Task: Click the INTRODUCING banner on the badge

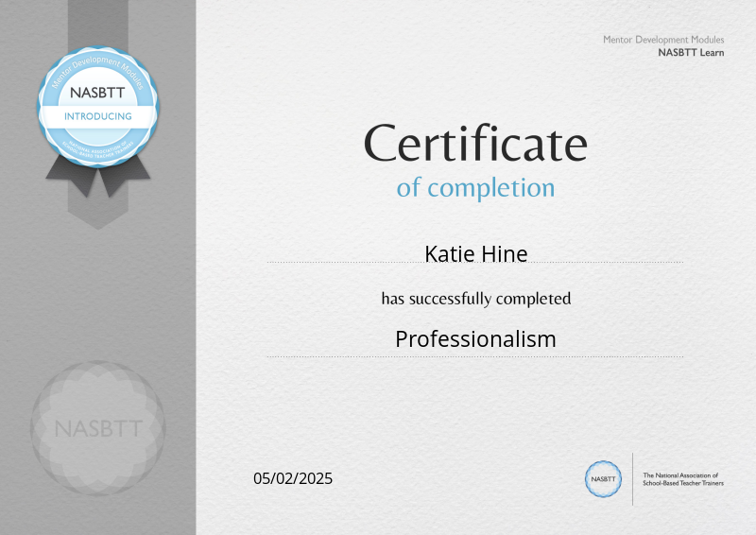Action: 98,116
